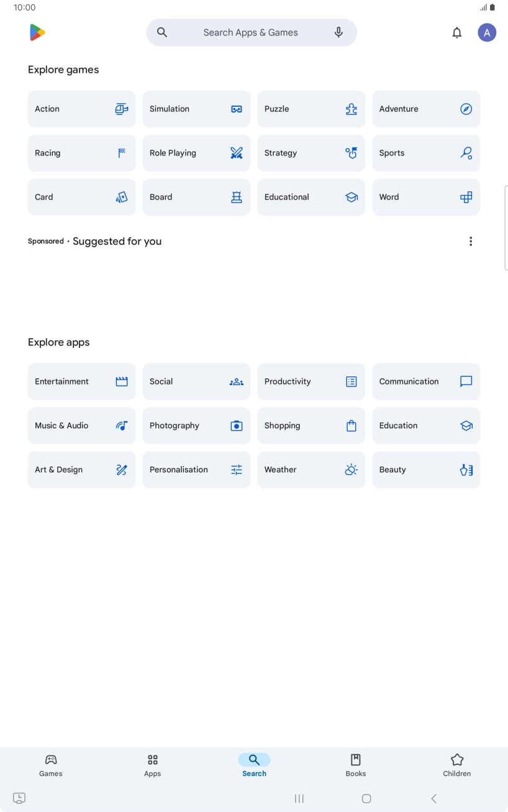Focus the Search Apps & Games field
Screen dimensions: 508x812
[251, 32]
